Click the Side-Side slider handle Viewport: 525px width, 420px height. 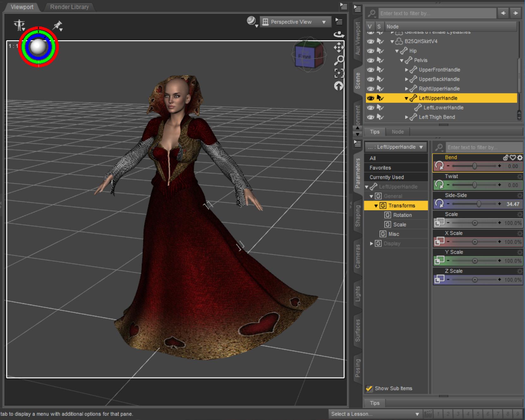click(479, 204)
